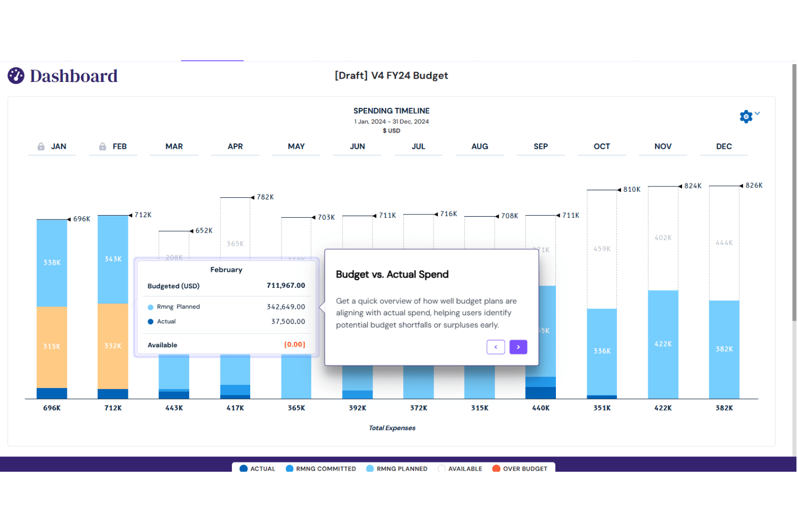
Task: Click the Dashboard speedometer logo icon
Action: [16, 75]
